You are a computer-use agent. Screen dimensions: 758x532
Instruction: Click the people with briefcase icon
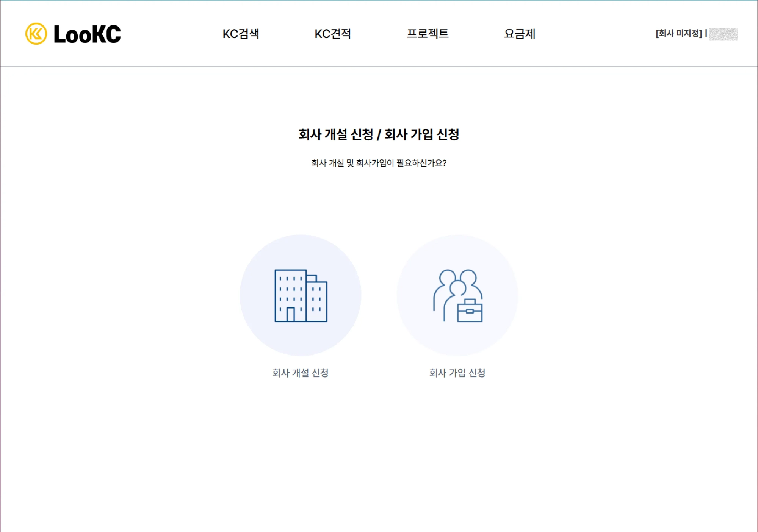[457, 295]
